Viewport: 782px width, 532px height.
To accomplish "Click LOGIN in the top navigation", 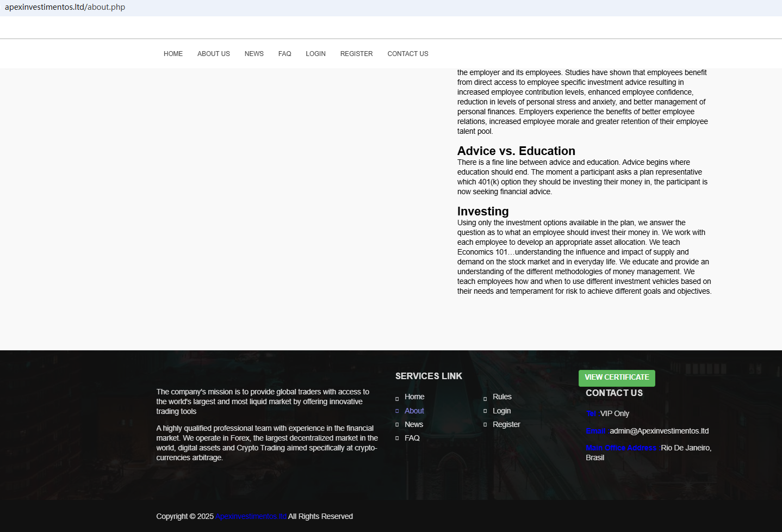I will click(315, 54).
